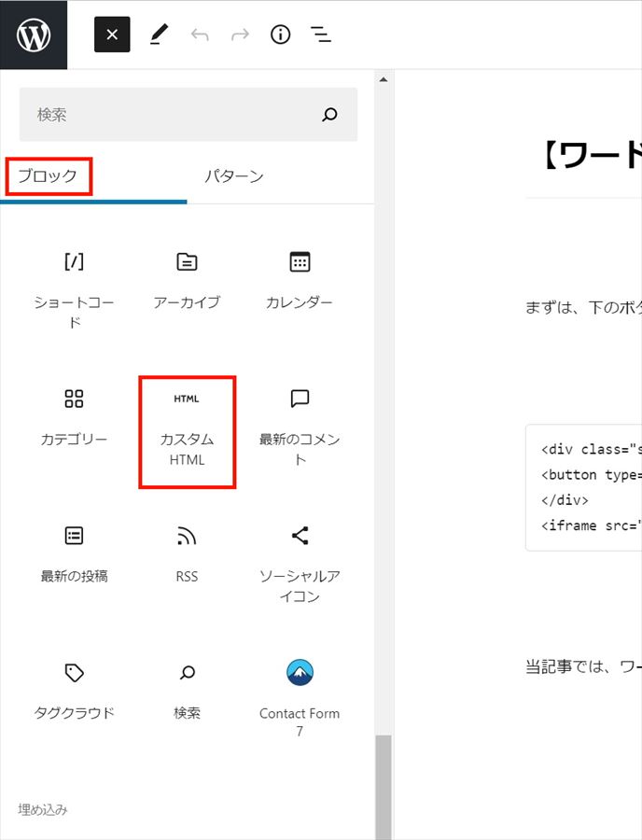The width and height of the screenshot is (642, 840).
Task: Open the document details info
Action: point(280,35)
